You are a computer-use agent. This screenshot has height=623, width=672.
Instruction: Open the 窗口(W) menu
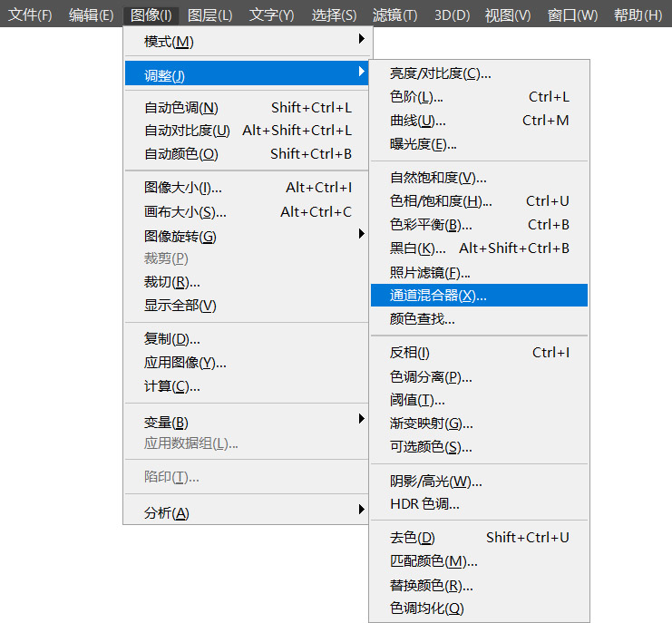[x=572, y=15]
